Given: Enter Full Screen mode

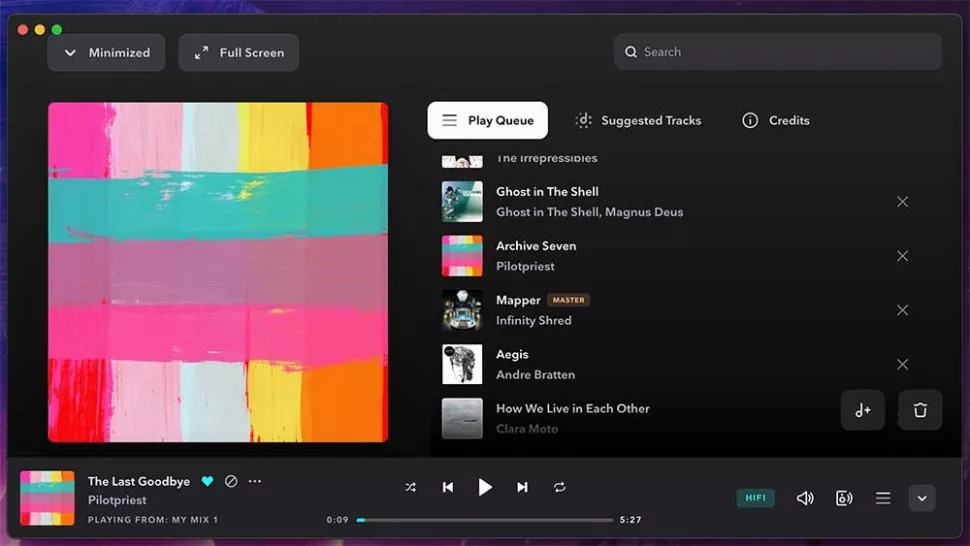Looking at the screenshot, I should pos(239,53).
